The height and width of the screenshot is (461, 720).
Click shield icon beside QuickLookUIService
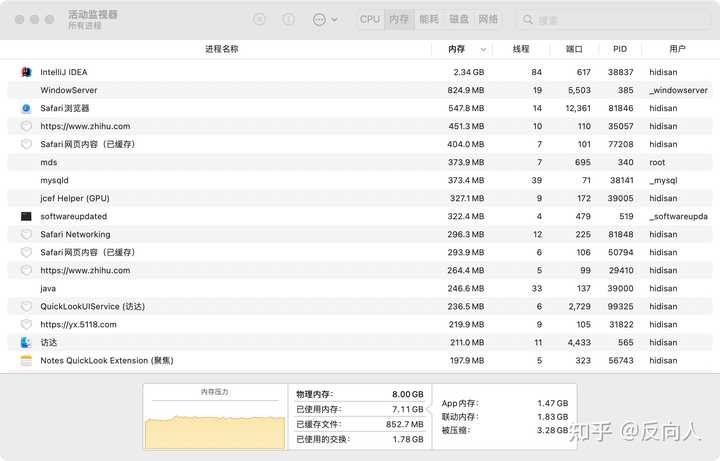[26, 306]
